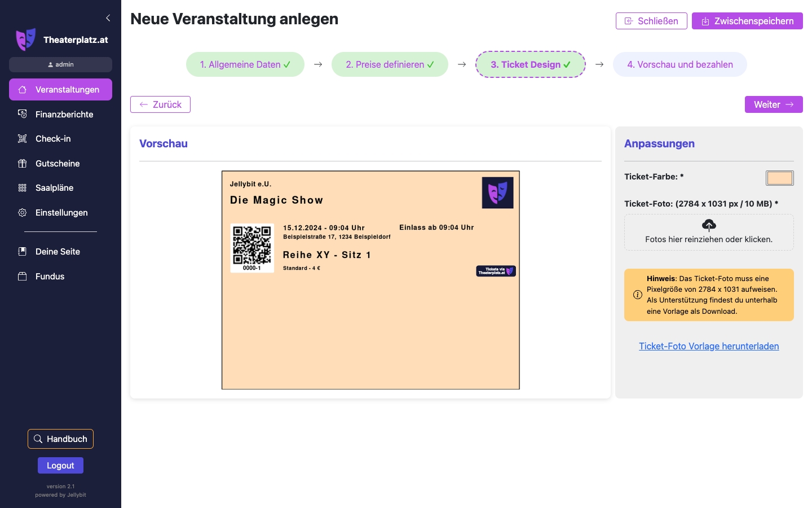Switch to step 1 Allgemeine Daten

(x=245, y=64)
